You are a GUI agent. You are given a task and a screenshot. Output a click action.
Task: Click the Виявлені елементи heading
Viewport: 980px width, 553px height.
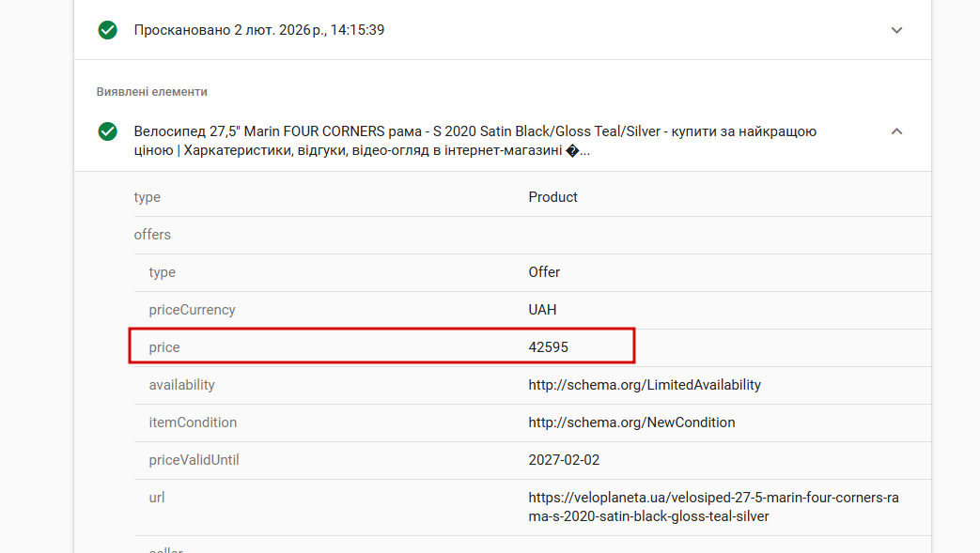coord(151,92)
